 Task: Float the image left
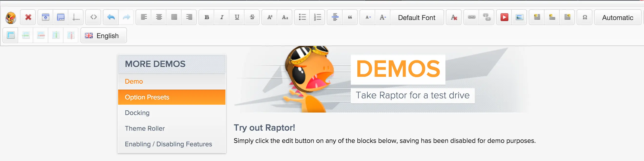point(537,17)
